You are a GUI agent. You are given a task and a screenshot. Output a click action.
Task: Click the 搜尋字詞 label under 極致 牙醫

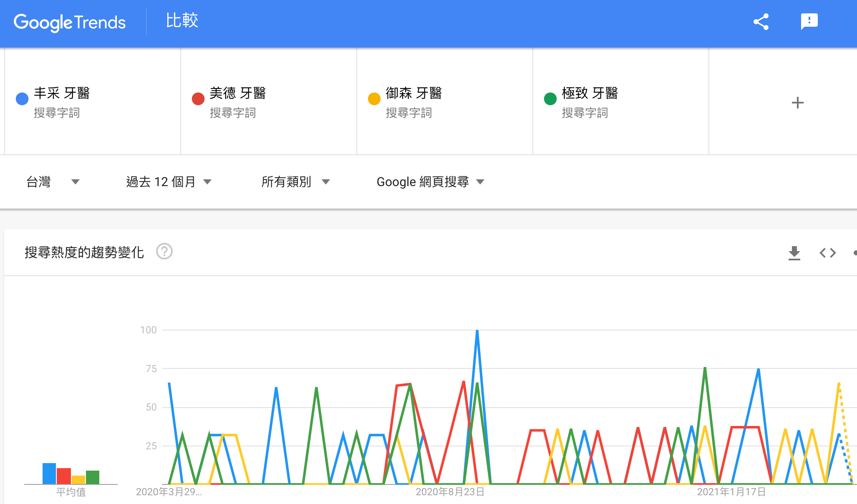click(x=585, y=113)
